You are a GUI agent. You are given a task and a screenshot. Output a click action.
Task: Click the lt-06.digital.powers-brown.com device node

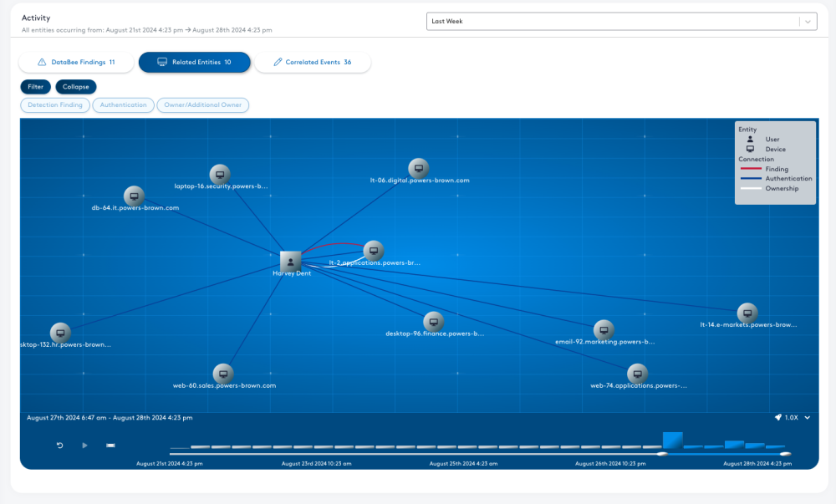point(419,168)
